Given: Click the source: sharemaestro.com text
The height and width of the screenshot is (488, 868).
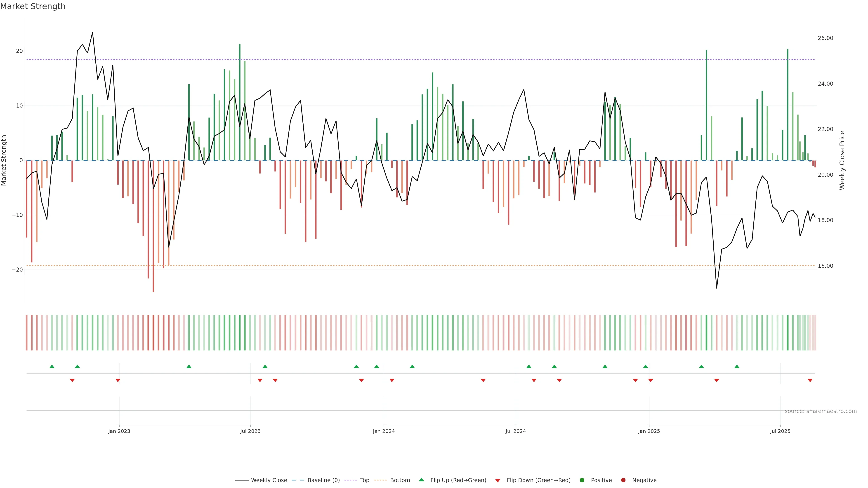Looking at the screenshot, I should (821, 411).
